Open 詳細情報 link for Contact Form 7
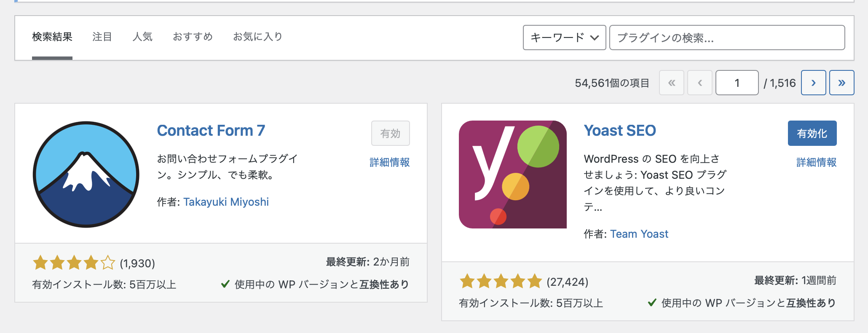The width and height of the screenshot is (868, 333). [x=389, y=162]
